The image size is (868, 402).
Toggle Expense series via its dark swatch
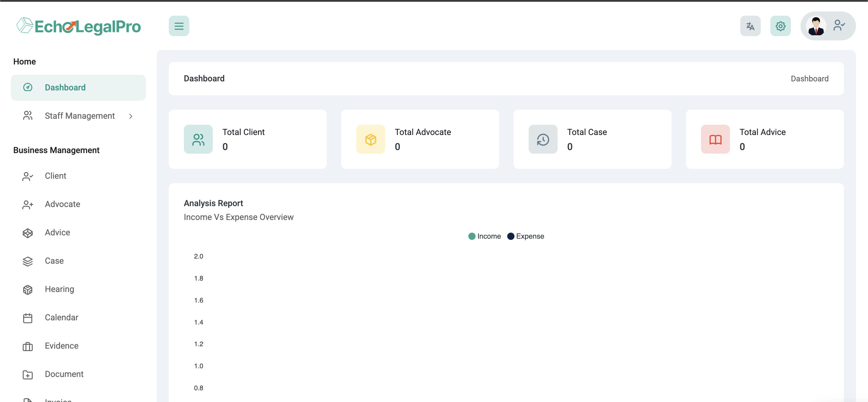pyautogui.click(x=511, y=236)
